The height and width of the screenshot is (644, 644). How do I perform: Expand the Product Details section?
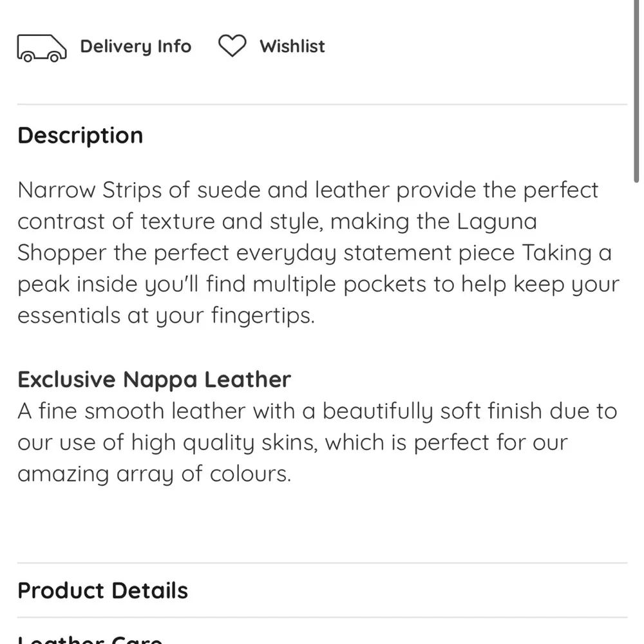click(x=103, y=591)
